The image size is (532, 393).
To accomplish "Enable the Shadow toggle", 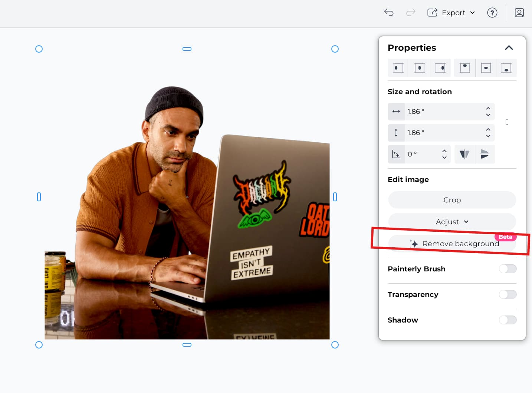I will pos(508,320).
